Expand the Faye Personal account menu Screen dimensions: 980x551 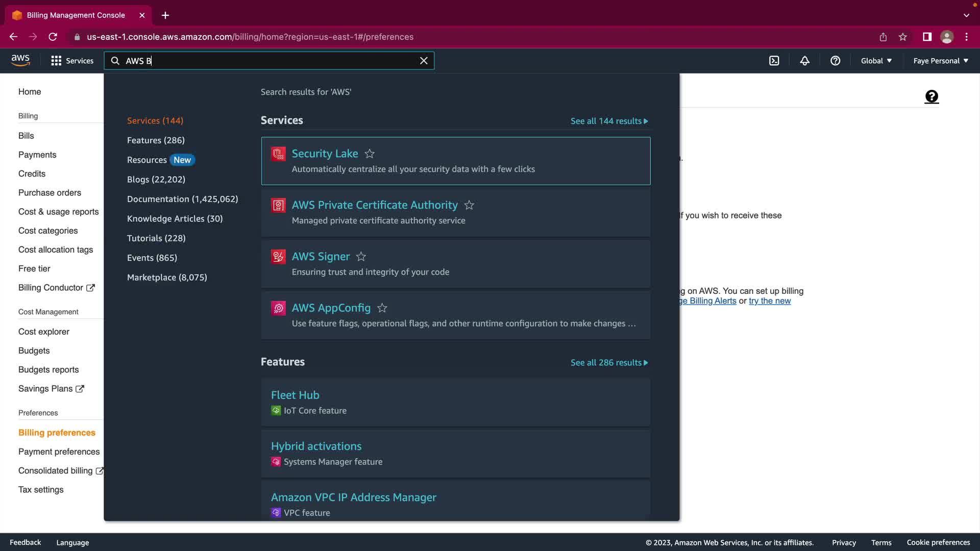point(940,61)
